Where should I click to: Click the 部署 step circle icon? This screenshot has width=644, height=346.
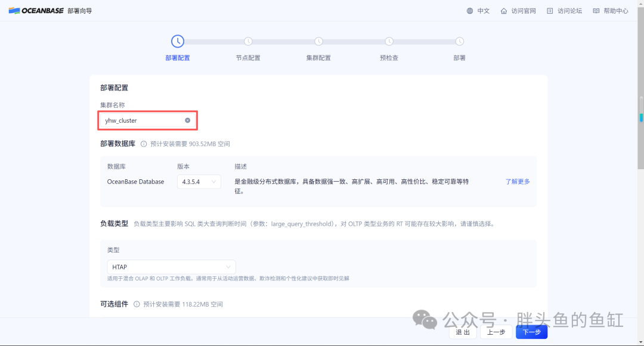[x=460, y=42]
